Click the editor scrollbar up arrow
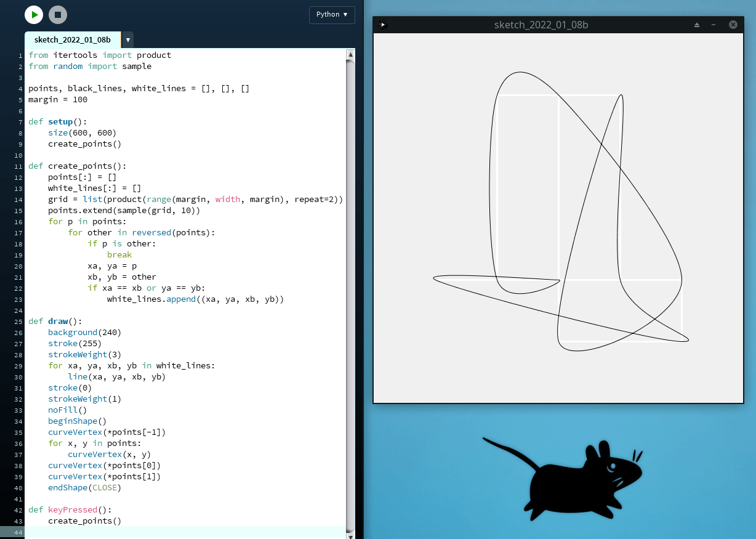Viewport: 756px width, 539px height. point(350,54)
